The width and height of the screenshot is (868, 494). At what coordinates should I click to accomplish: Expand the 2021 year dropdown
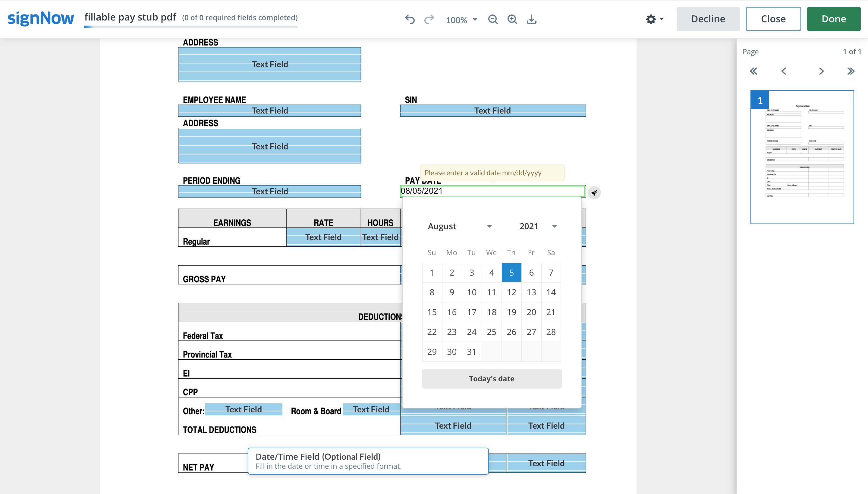click(x=538, y=226)
